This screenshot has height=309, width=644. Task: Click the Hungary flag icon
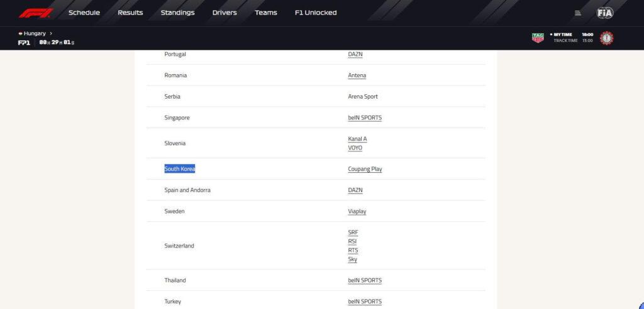20,33
